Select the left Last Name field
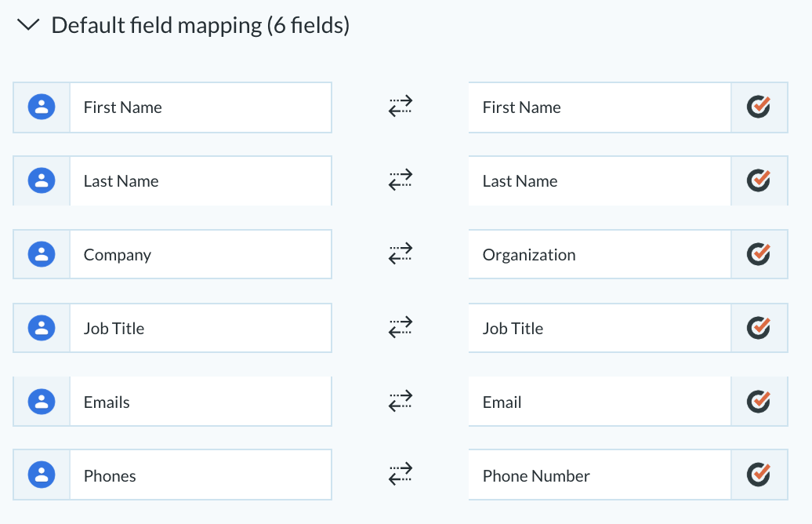Viewport: 812px width, 524px height. pyautogui.click(x=201, y=181)
